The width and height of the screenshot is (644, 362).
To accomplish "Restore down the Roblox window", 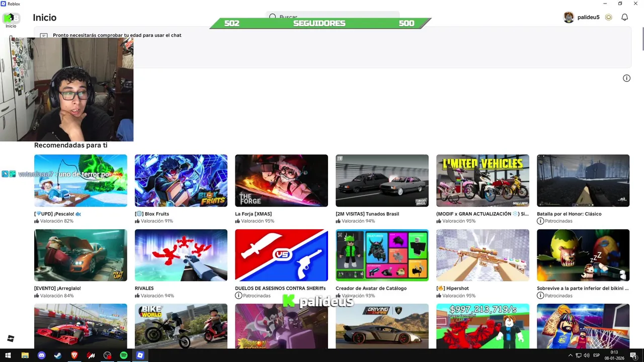I will 620,4.
